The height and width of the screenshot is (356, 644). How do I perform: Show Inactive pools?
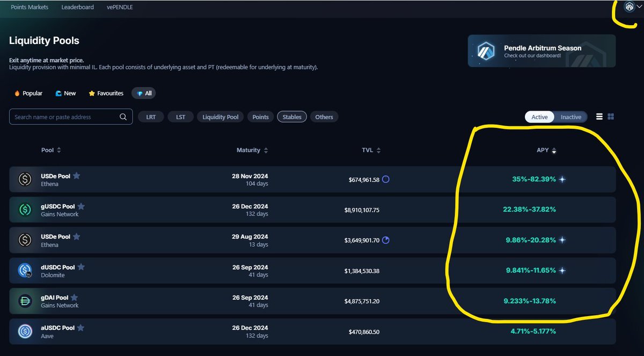pyautogui.click(x=571, y=117)
